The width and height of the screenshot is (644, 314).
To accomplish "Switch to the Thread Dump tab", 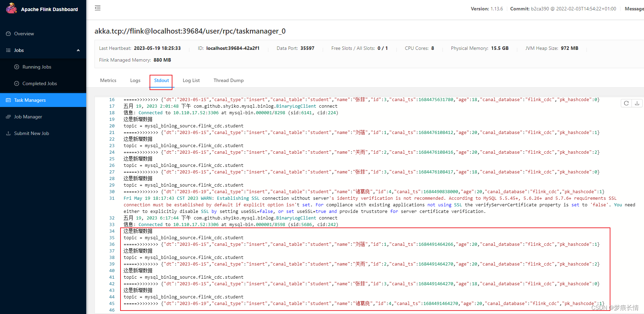I will (x=229, y=80).
